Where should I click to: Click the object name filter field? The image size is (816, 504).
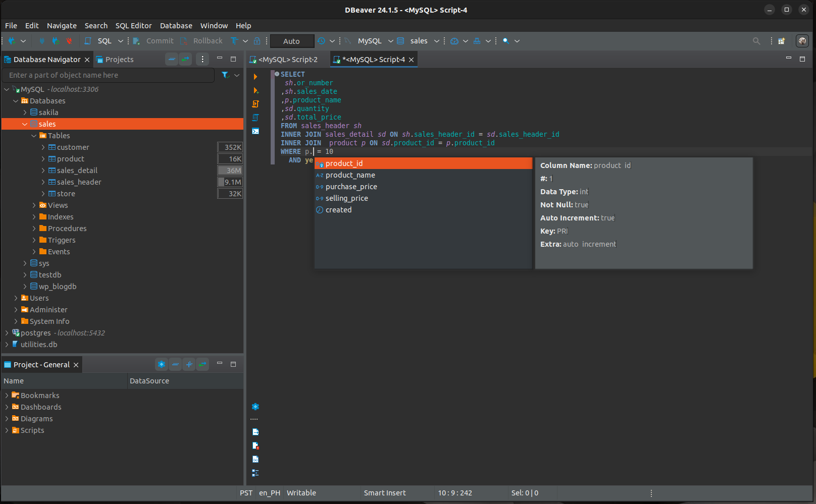(109, 75)
